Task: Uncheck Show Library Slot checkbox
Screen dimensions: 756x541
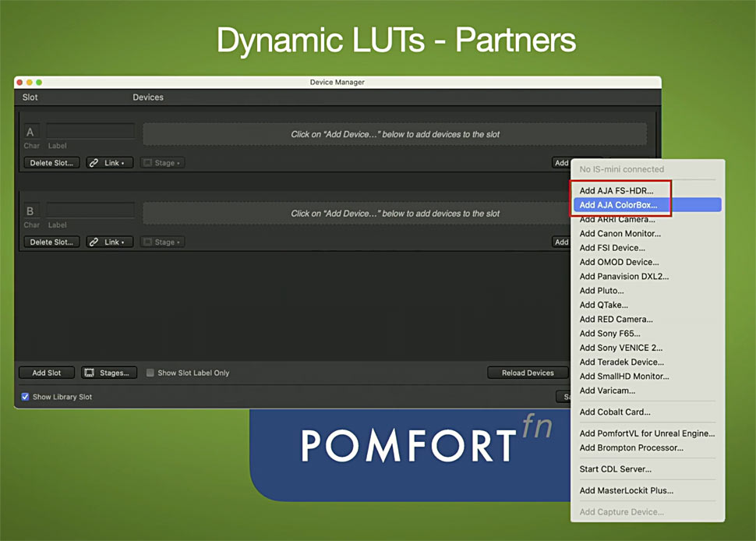Action: click(25, 397)
